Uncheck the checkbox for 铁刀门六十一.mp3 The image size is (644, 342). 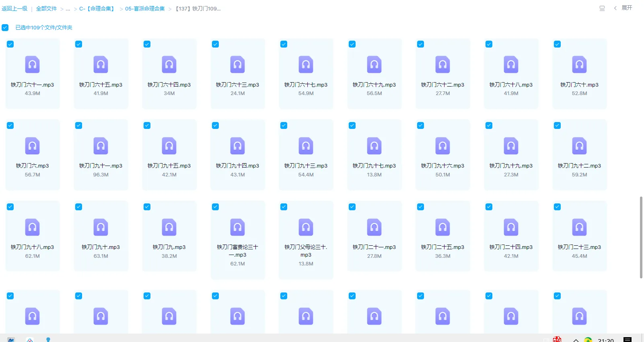(10, 44)
